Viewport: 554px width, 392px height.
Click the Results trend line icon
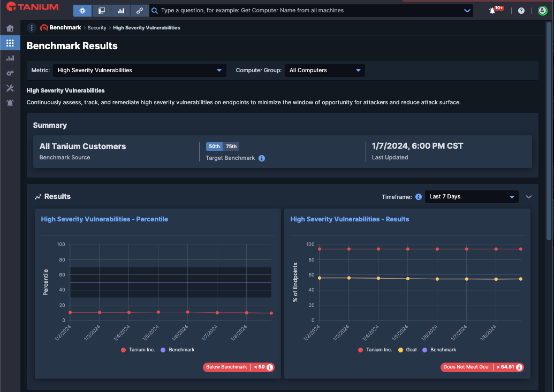click(x=38, y=197)
